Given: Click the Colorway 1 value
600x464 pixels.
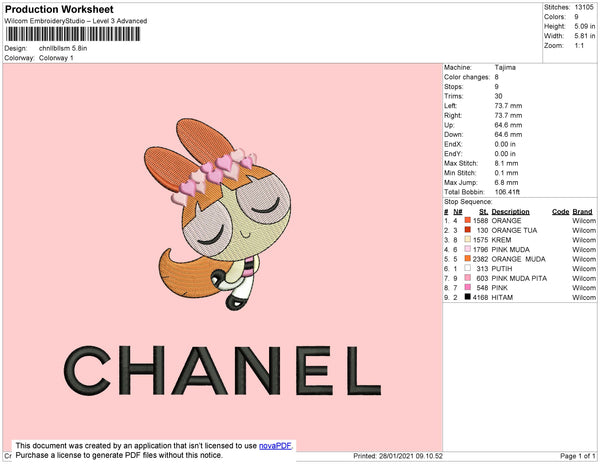Looking at the screenshot, I should tap(56, 58).
